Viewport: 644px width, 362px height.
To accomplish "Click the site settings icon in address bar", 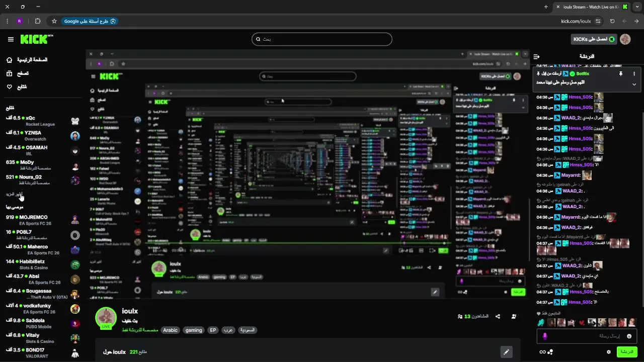I will [x=598, y=21].
